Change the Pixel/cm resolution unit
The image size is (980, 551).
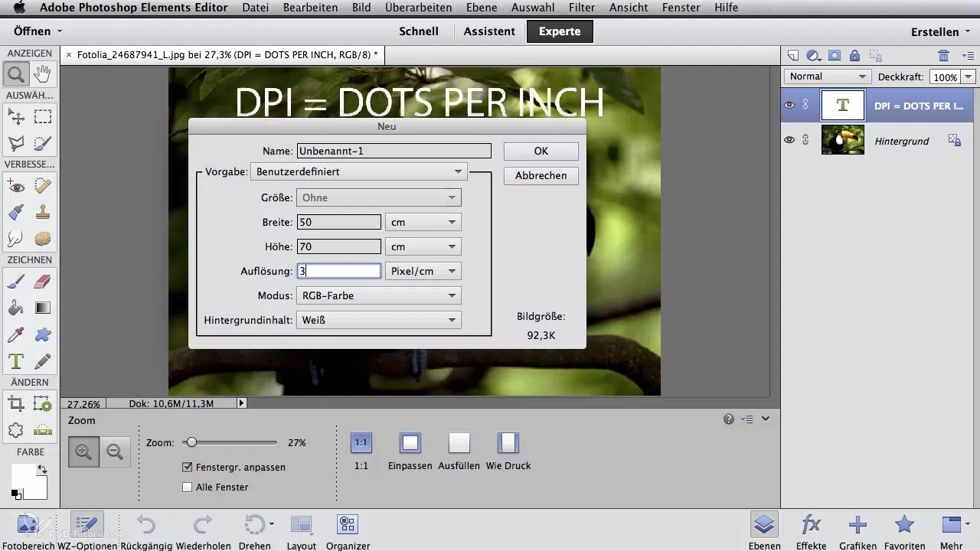(423, 271)
